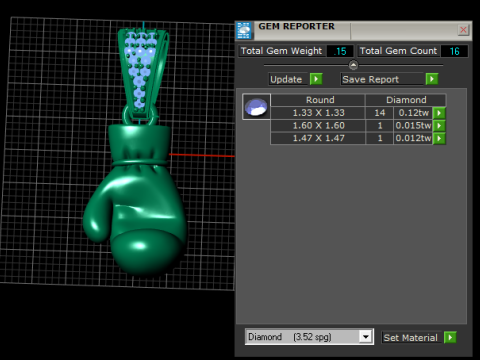This screenshot has height=360, width=480.
Task: Select the 1.47 X 1.47 size cell
Action: [x=318, y=138]
